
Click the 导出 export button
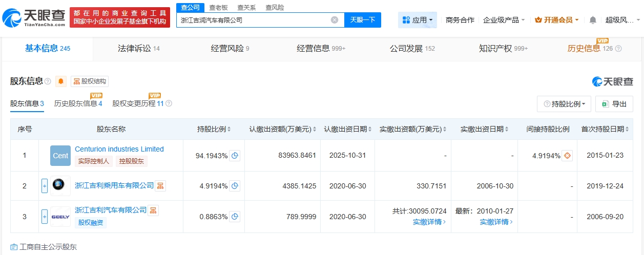tap(614, 104)
